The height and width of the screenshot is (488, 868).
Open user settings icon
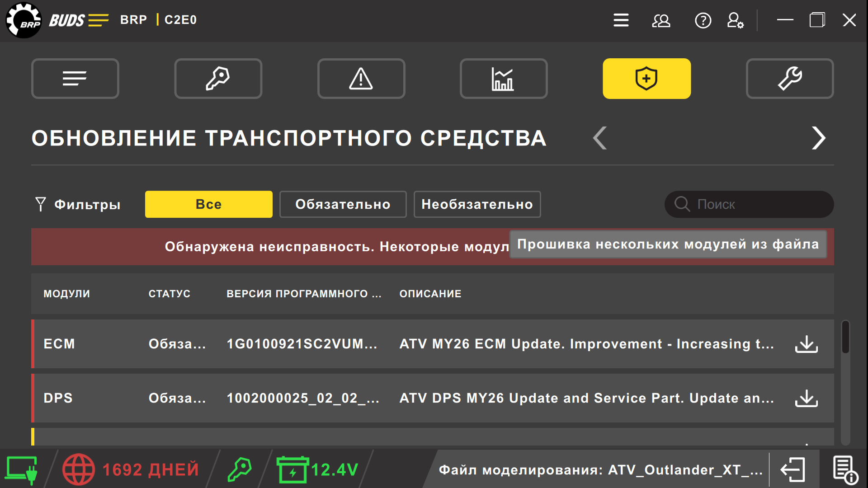point(736,20)
